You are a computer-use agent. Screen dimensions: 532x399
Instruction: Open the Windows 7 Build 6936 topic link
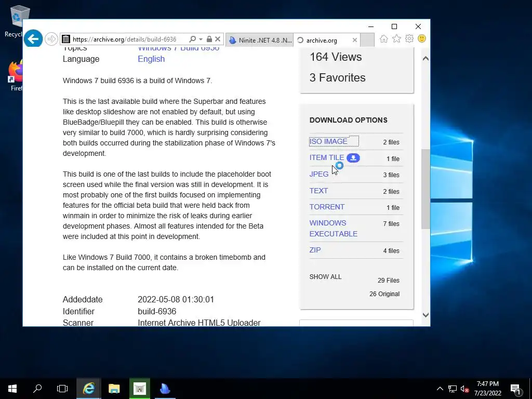[x=179, y=48]
